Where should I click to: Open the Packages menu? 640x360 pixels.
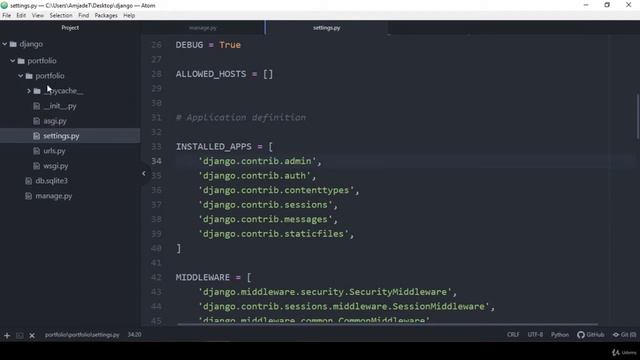tap(106, 16)
